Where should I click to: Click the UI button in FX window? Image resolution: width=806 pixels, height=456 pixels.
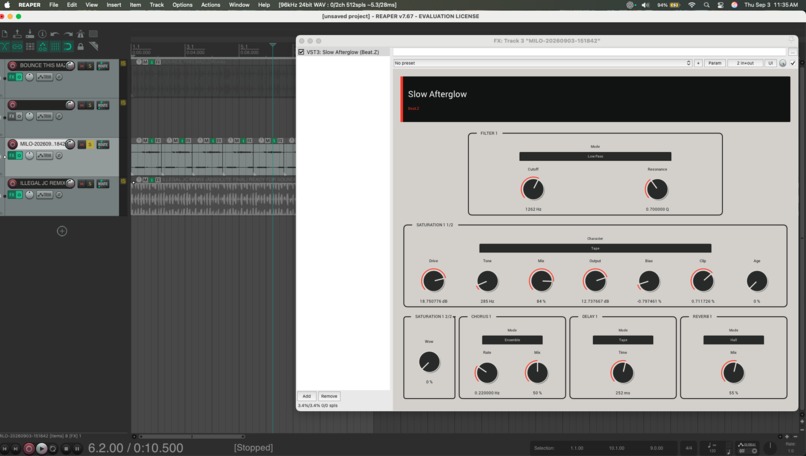coord(770,63)
